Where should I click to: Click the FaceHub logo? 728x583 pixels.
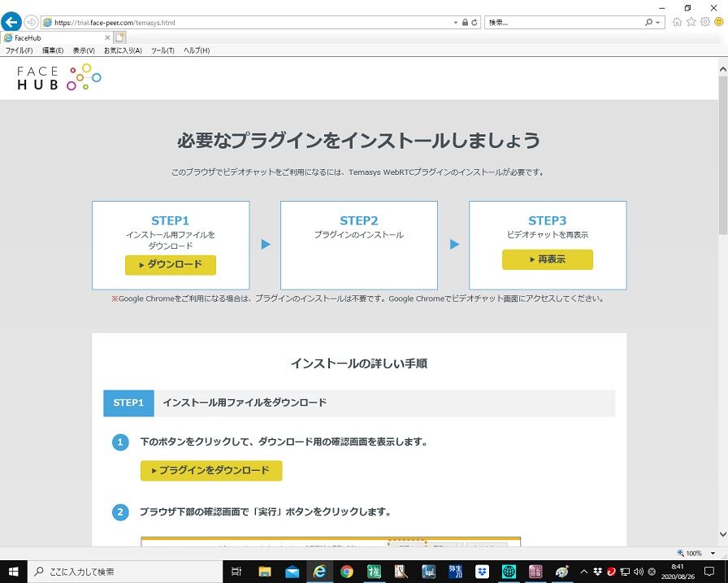coord(59,77)
